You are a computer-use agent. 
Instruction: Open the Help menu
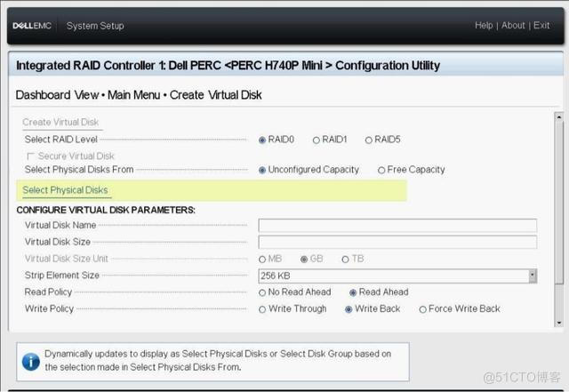(x=484, y=26)
